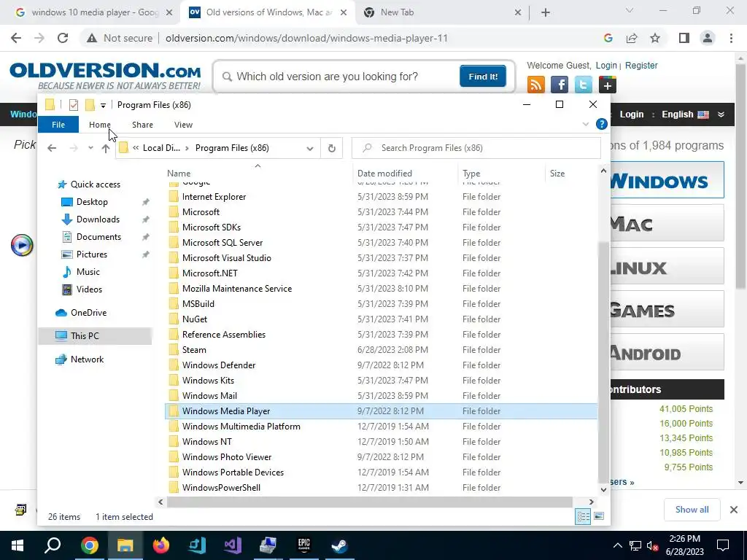Screen dimensions: 747x560
Task: Click New Folder quick access toolbar icon
Action: 90,105
